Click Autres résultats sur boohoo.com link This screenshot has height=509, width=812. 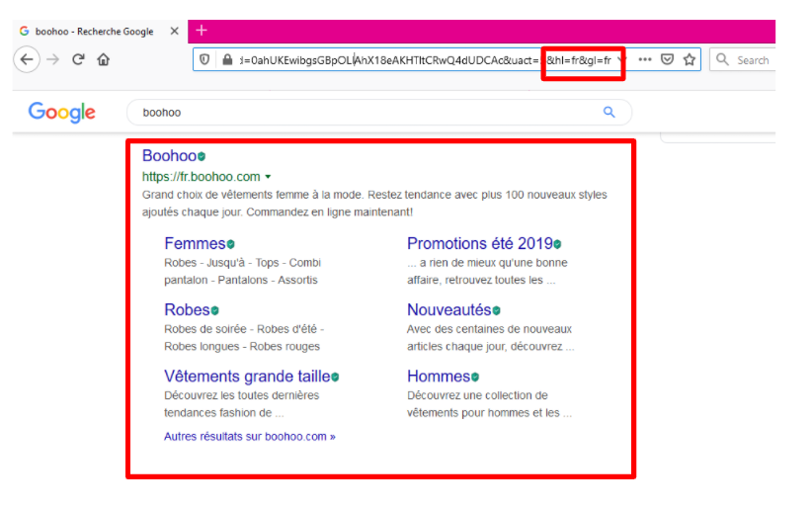click(x=250, y=437)
